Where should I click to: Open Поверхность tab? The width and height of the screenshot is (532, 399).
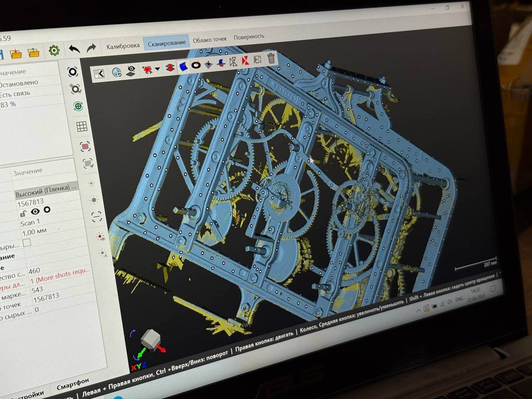[x=249, y=37]
